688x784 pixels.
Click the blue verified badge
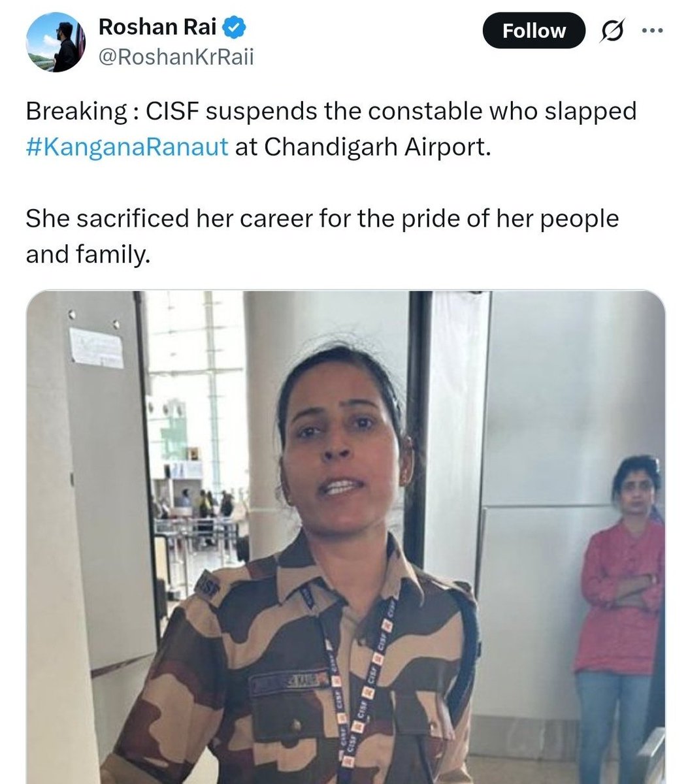coord(235,28)
